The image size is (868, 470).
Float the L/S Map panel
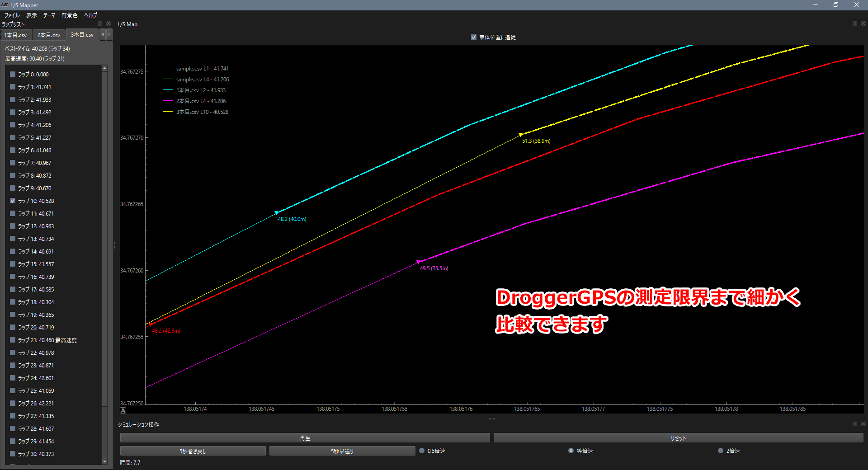(854, 23)
